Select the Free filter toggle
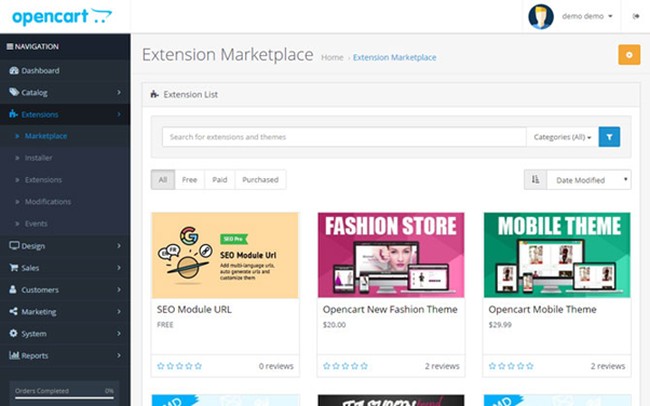The width and height of the screenshot is (650, 406). (189, 180)
